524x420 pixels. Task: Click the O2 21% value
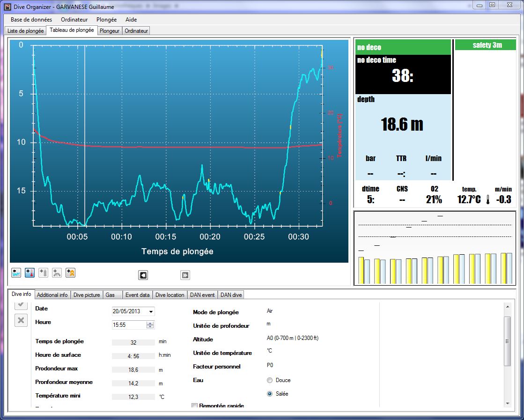click(x=434, y=200)
